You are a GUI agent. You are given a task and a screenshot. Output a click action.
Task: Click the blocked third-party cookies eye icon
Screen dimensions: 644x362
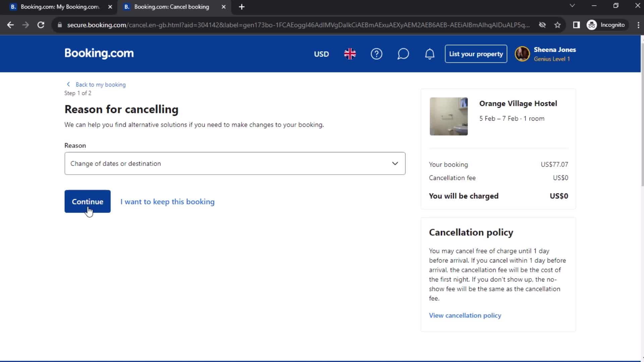point(542,25)
